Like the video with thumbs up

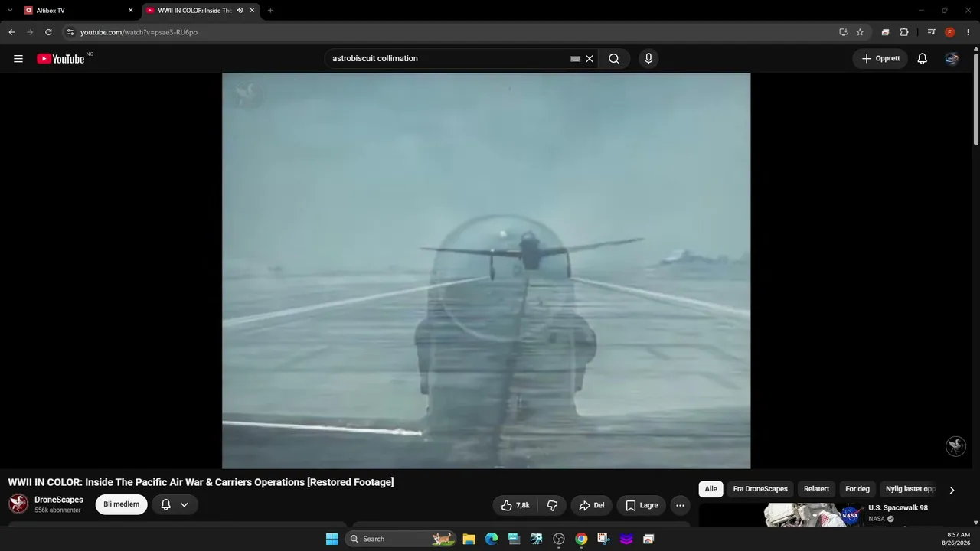pos(515,505)
